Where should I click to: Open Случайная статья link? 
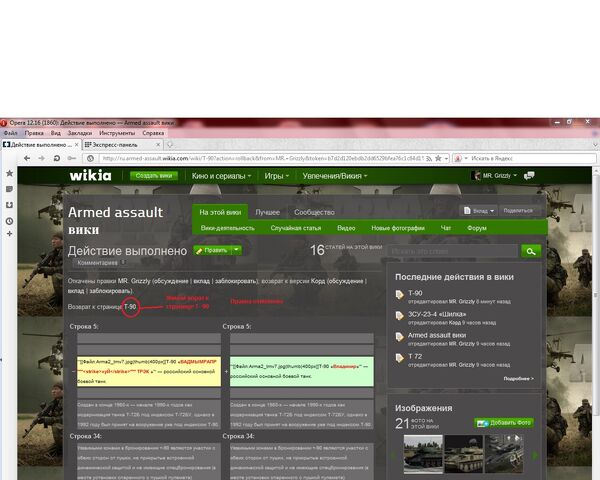click(x=296, y=228)
